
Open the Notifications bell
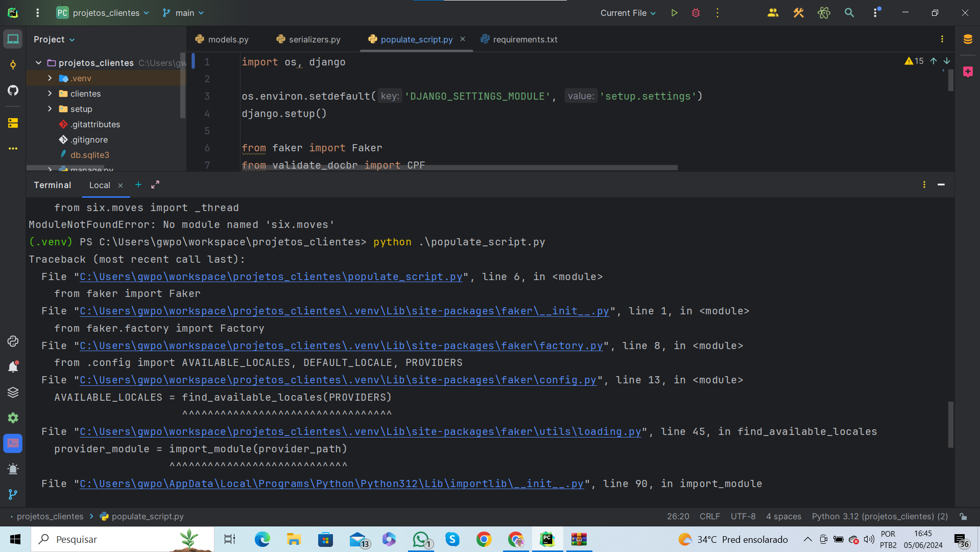point(13,366)
